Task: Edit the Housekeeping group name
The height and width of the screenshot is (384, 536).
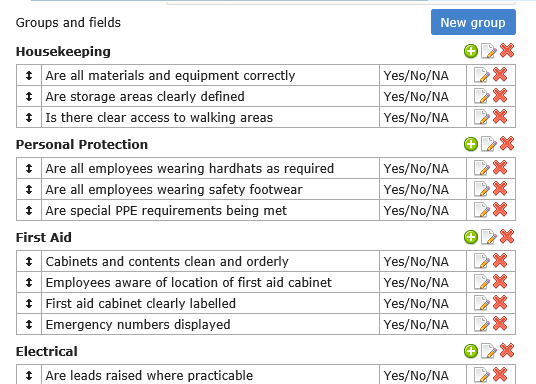Action: coord(489,51)
